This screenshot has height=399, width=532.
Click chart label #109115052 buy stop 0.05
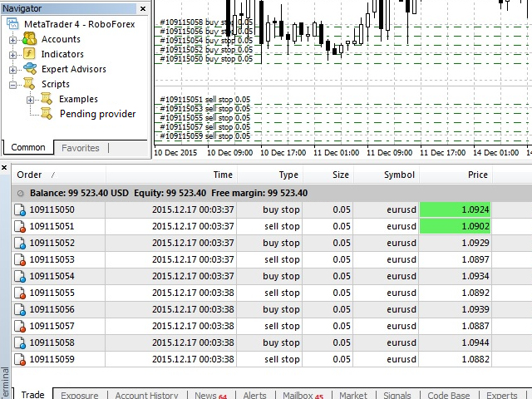tap(206, 50)
